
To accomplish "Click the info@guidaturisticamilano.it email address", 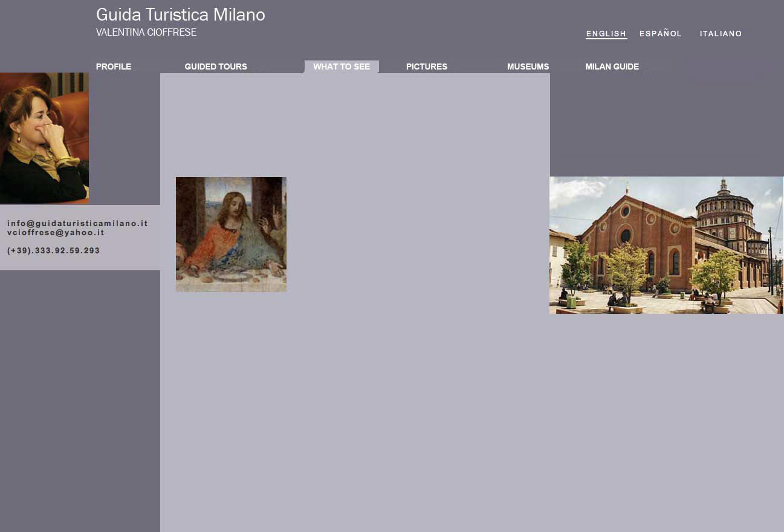I will click(77, 223).
